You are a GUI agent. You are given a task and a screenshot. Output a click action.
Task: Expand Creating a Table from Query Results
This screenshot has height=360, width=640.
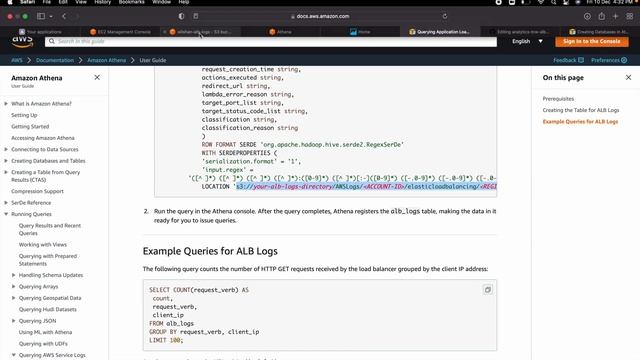point(6,172)
